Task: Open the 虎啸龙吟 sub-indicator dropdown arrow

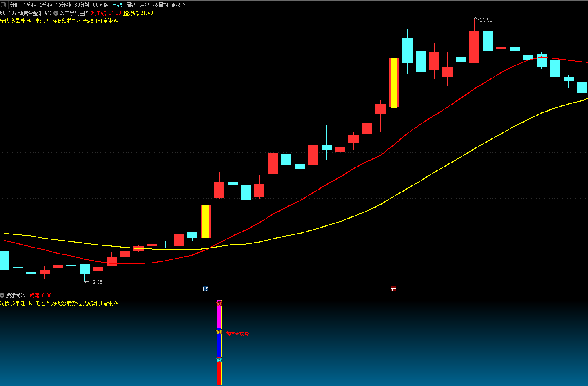Action: click(x=2, y=295)
